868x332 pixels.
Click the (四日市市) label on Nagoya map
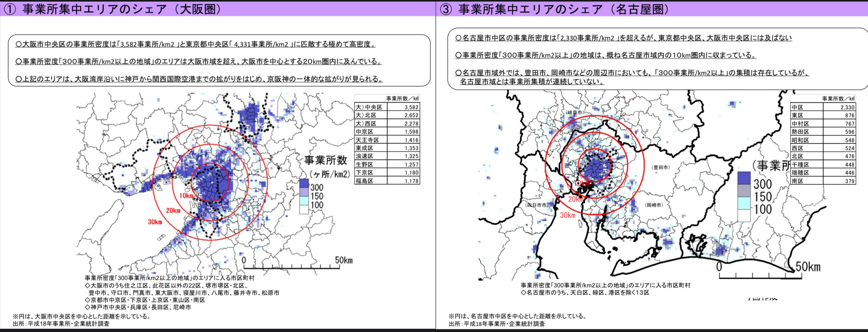[x=537, y=205]
